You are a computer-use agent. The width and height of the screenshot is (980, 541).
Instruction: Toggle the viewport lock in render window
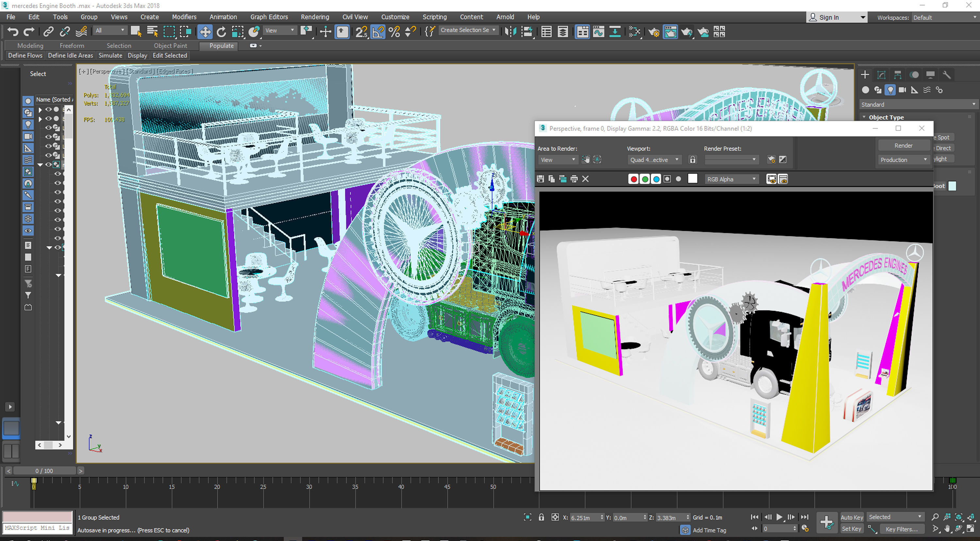click(x=693, y=160)
